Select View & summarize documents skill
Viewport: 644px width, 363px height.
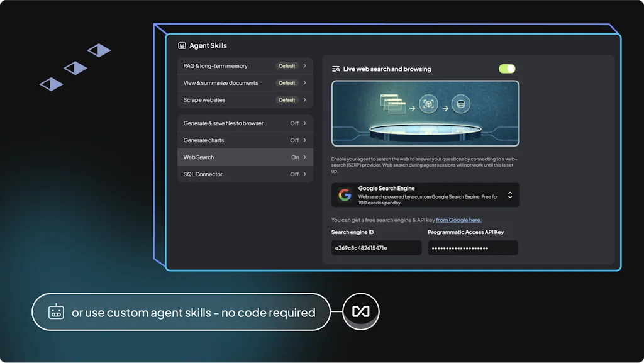[x=220, y=83]
